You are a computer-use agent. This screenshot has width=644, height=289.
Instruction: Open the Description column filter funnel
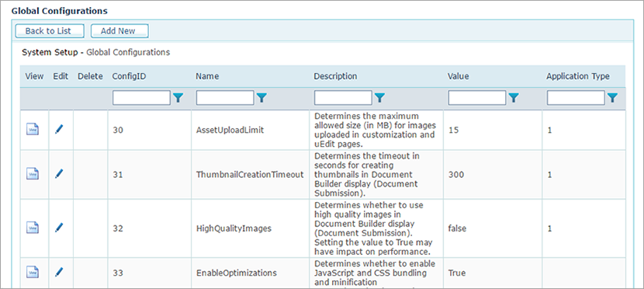[379, 98]
